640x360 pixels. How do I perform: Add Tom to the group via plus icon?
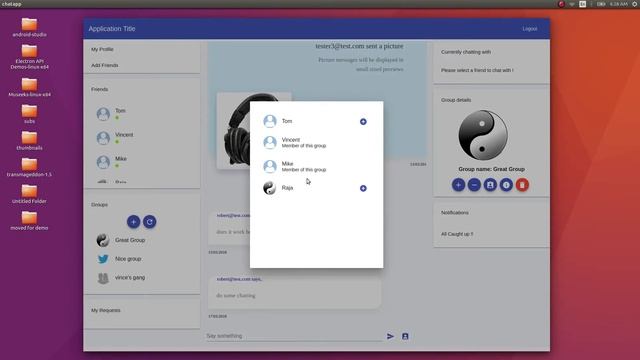point(363,122)
